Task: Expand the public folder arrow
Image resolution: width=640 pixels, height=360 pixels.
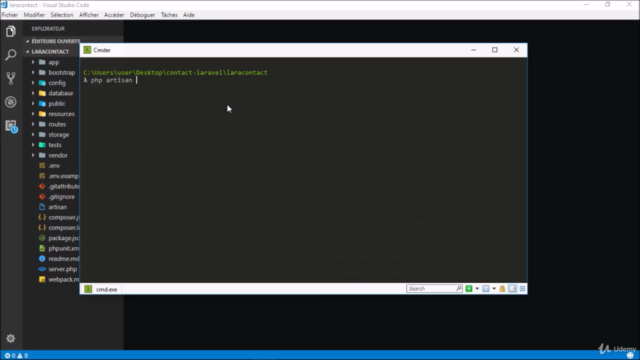Action: point(33,103)
